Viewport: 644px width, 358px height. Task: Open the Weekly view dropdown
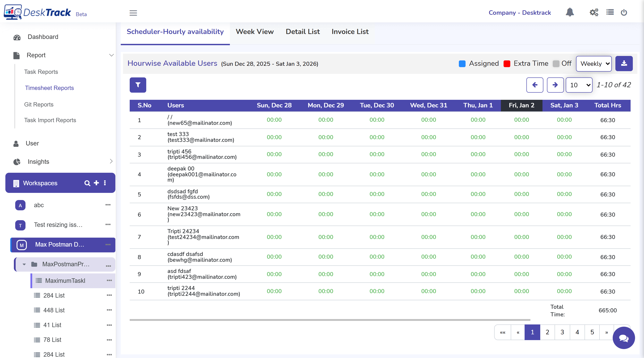pos(593,64)
